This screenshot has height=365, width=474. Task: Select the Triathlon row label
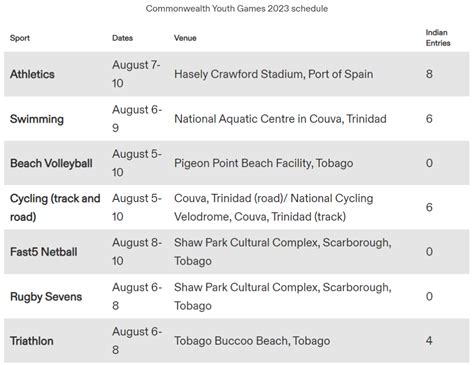click(x=32, y=341)
